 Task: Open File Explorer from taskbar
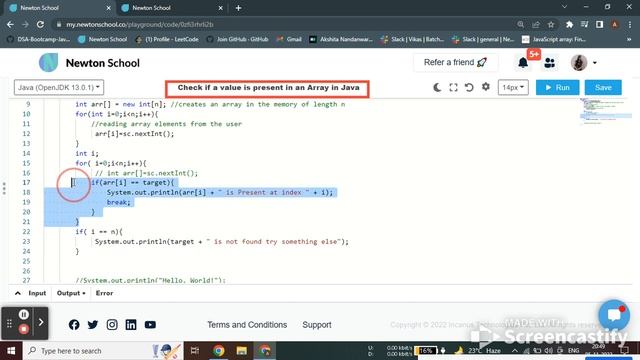point(242,351)
